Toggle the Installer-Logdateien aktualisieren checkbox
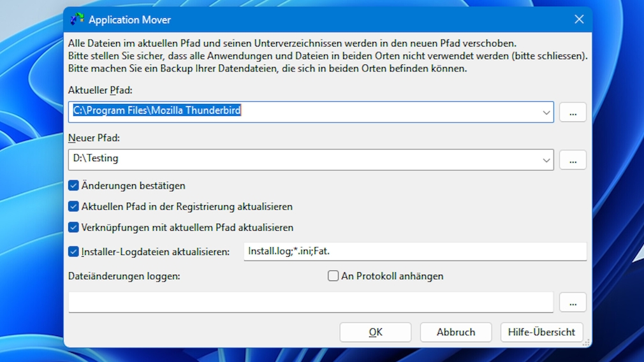Viewport: 644px width, 362px height. point(73,252)
